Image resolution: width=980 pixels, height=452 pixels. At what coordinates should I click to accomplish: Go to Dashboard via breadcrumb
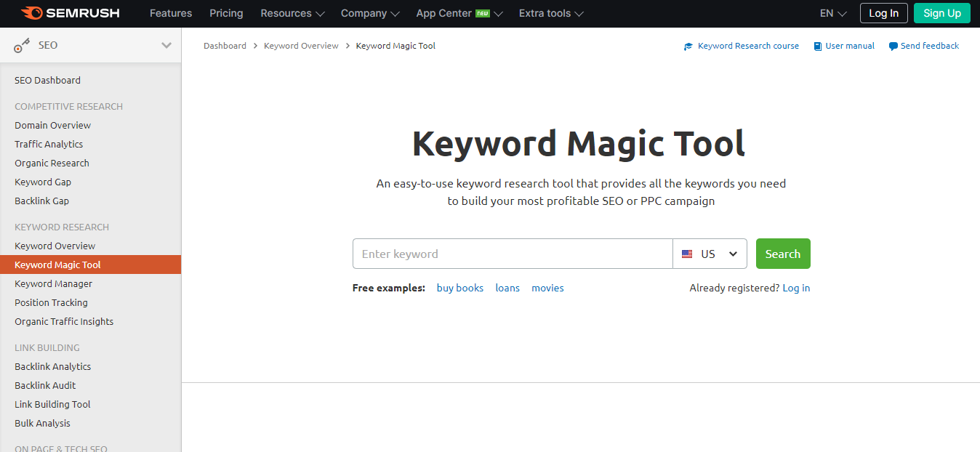[225, 46]
